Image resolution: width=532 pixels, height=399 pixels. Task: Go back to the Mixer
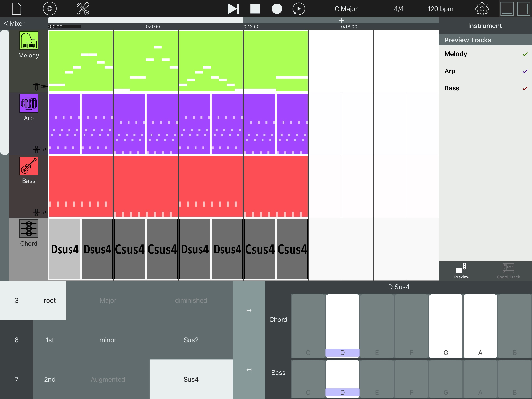(x=14, y=23)
